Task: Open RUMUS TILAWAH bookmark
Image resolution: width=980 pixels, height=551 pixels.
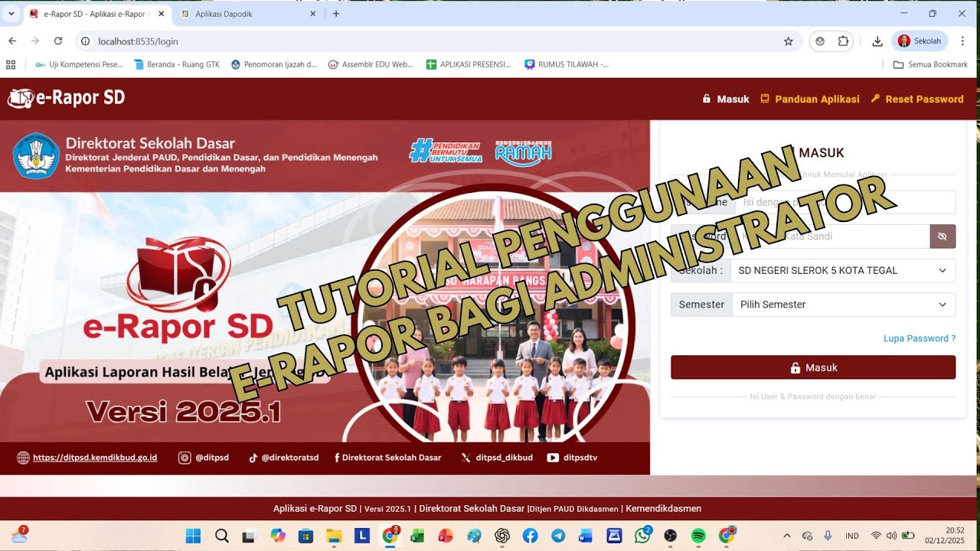Action: 567,64
